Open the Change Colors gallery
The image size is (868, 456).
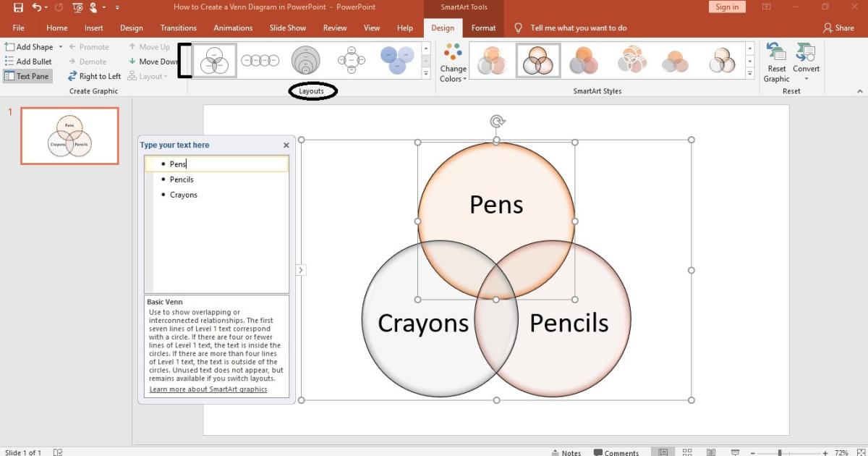(453, 63)
